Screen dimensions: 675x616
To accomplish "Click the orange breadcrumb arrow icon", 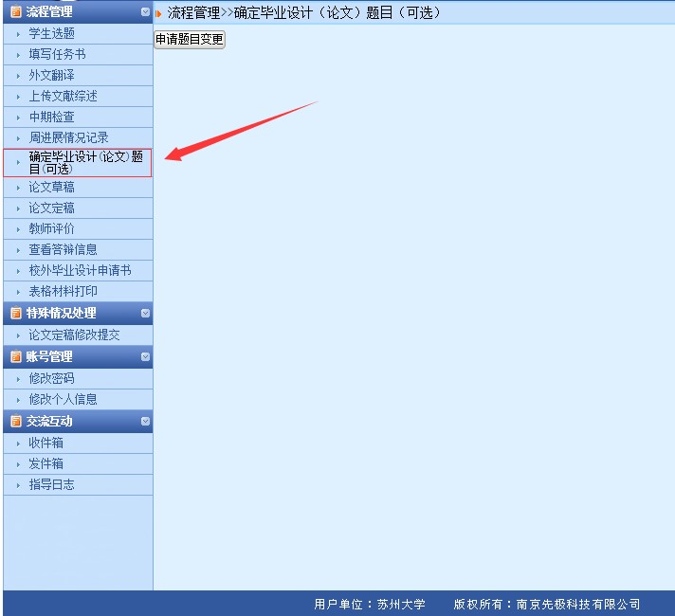I will [158, 14].
